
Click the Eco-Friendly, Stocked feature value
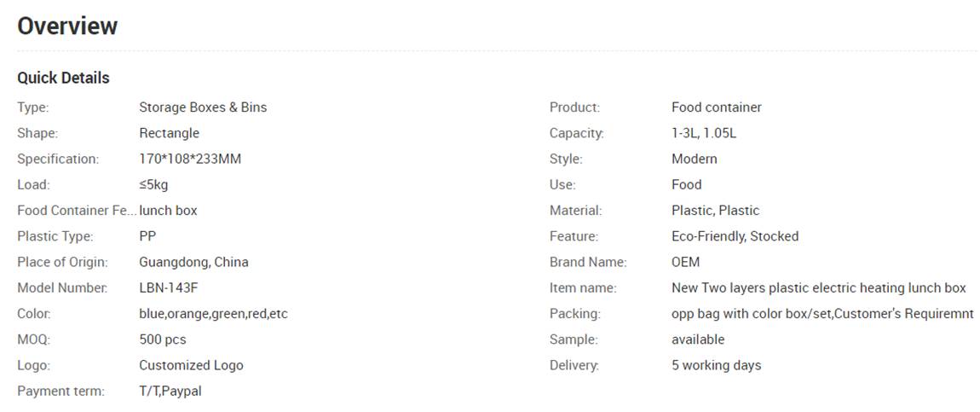(735, 236)
